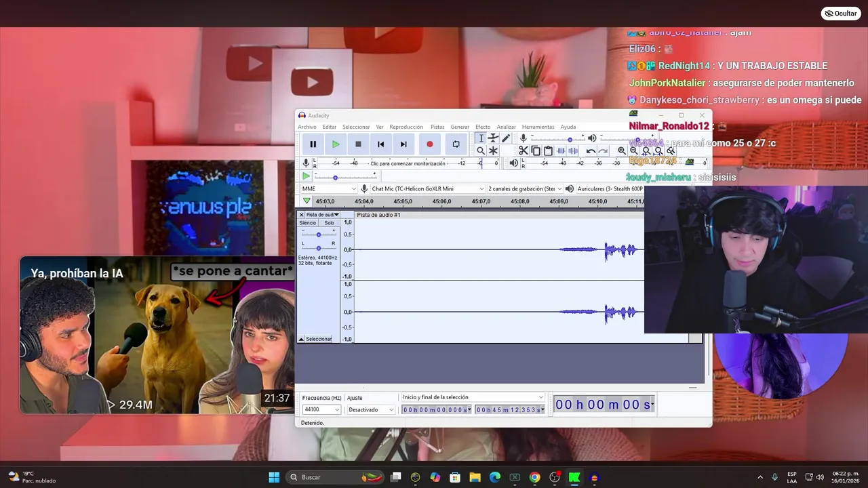Open the Ver menu
The width and height of the screenshot is (868, 488).
coord(380,127)
